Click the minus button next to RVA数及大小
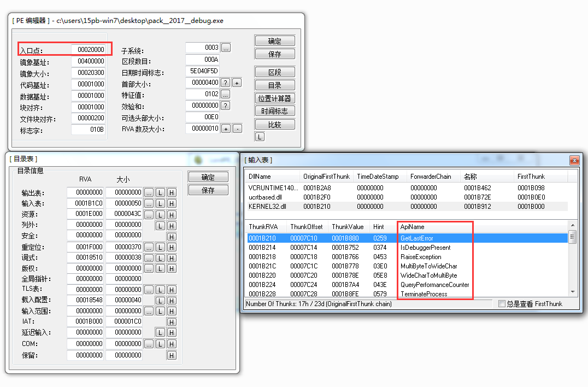Viewport: 588px width, 387px height. click(x=237, y=128)
